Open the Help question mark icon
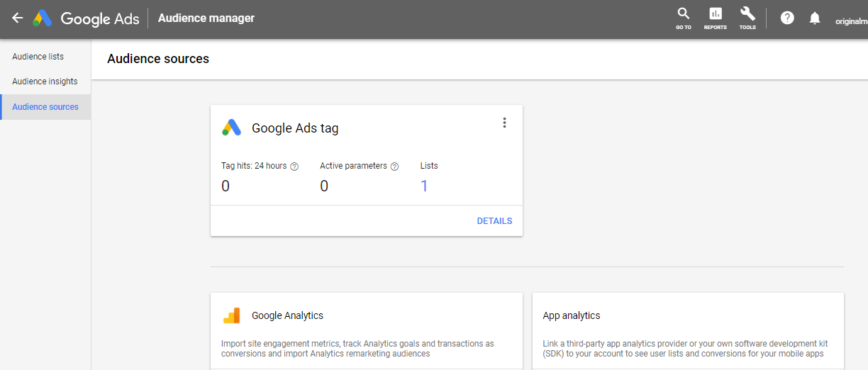The width and height of the screenshot is (868, 370). coord(787,18)
